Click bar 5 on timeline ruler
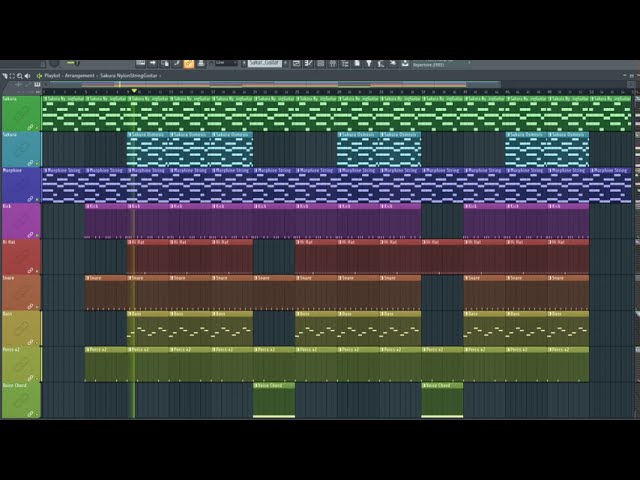 (86, 92)
